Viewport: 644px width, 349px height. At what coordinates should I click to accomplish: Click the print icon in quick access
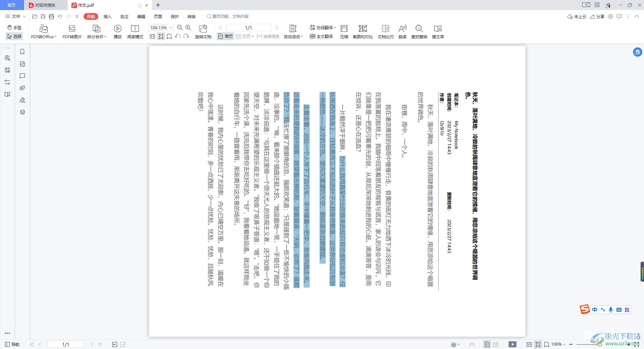tap(51, 16)
